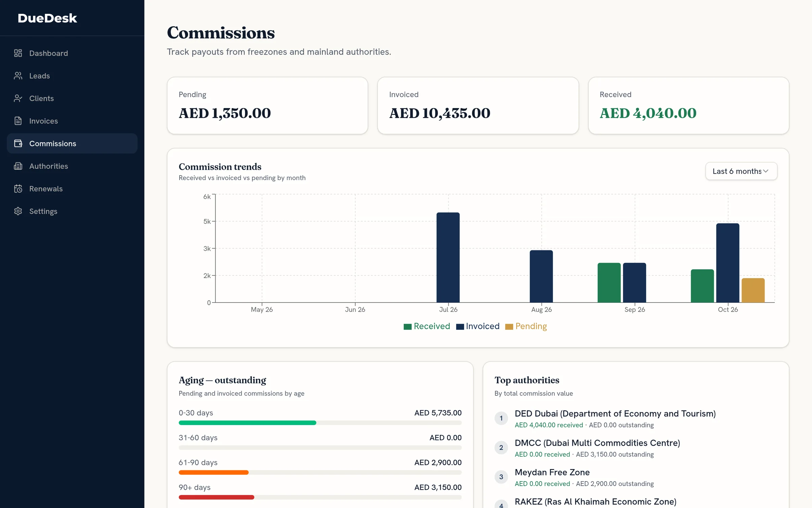Click the Invoiced AED 10,435.00 card
Viewport: 812px width, 508px height.
pyautogui.click(x=478, y=106)
